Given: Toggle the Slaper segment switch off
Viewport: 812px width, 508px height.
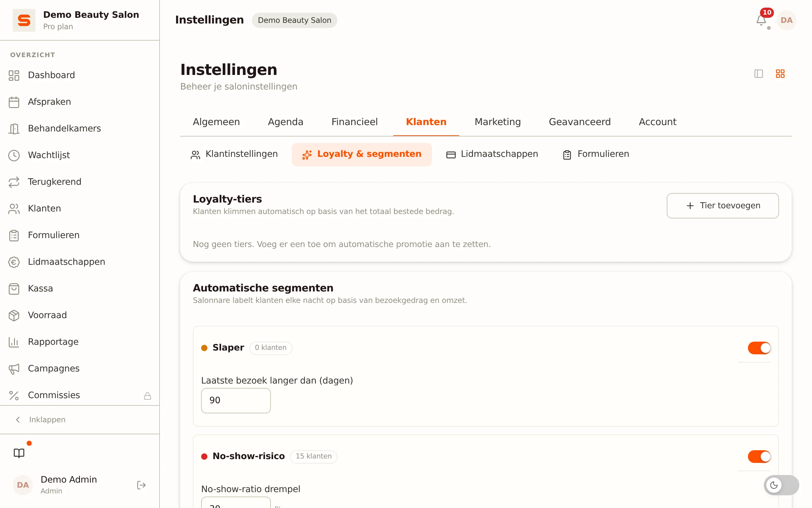Looking at the screenshot, I should coord(759,348).
